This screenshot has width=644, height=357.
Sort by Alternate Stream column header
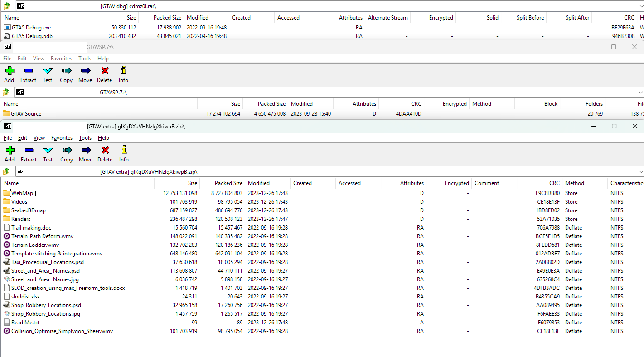pyautogui.click(x=387, y=18)
